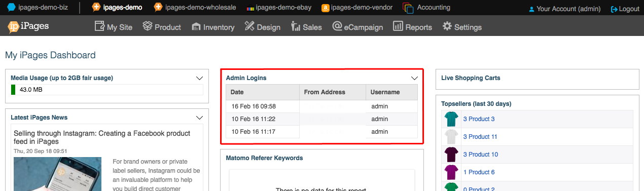This screenshot has height=191, width=644.
Task: Select the 16 Feb 16 09:58 login row
Action: [x=322, y=106]
